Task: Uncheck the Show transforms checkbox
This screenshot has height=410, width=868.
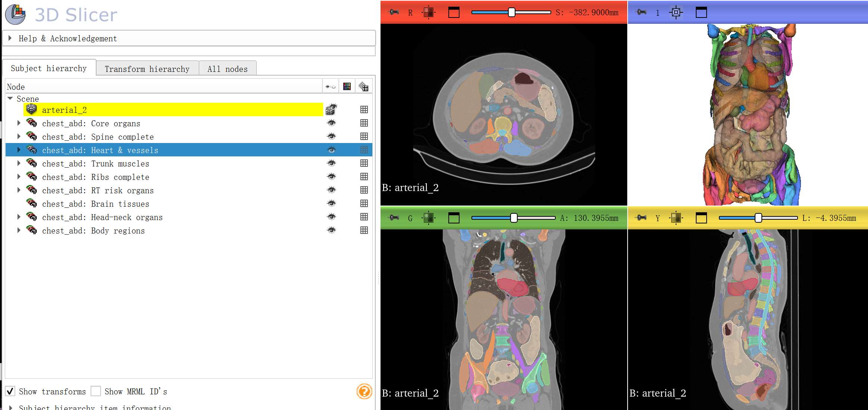Action: coord(10,391)
